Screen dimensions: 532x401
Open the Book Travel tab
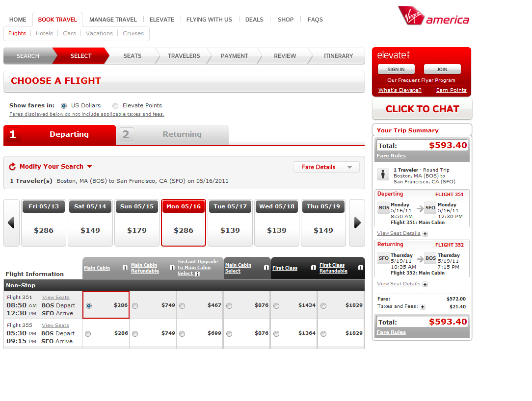click(57, 20)
